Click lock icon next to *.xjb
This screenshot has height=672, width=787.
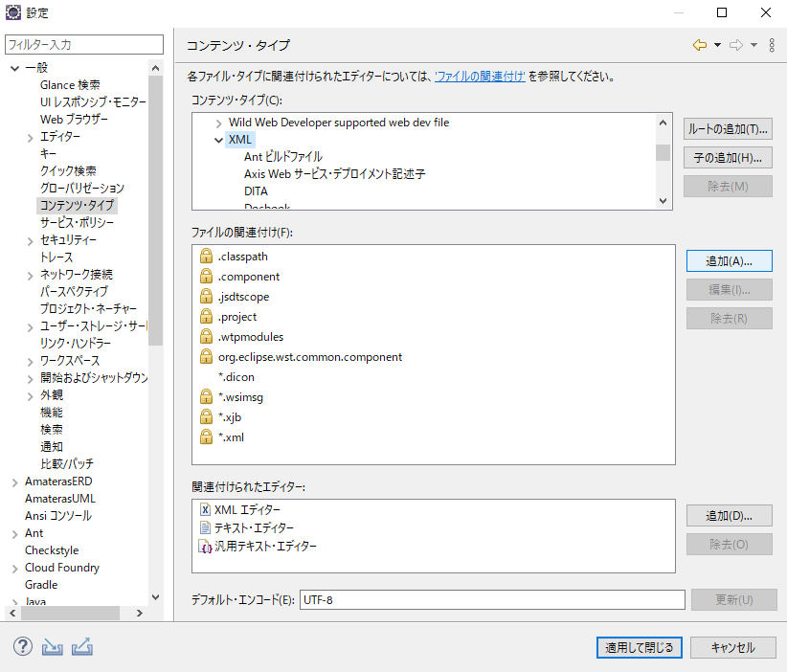(x=206, y=416)
